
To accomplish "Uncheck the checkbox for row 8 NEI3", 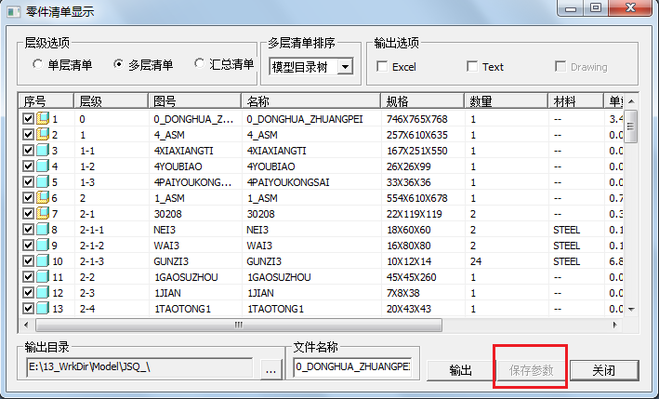I will point(28,230).
